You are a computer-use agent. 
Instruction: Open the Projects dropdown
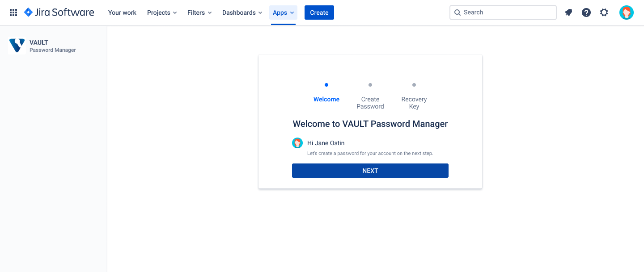coord(161,13)
